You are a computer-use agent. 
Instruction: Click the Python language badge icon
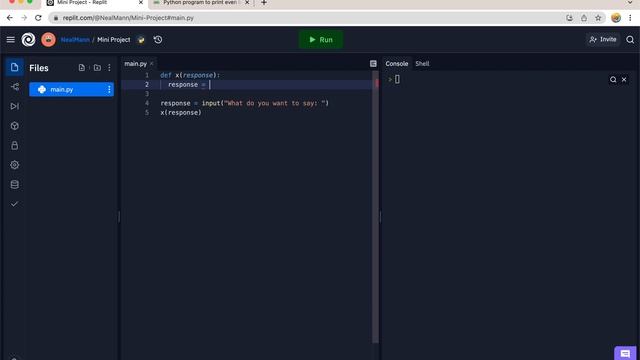coord(141,40)
